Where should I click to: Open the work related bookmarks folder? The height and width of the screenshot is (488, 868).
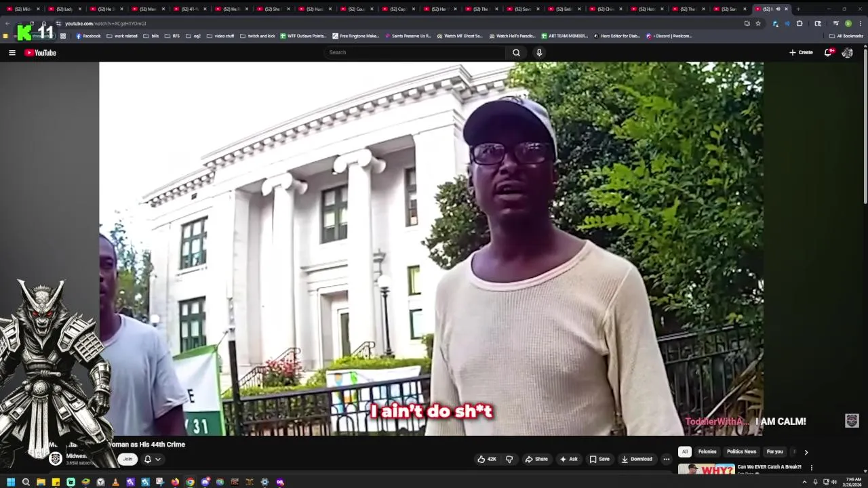[x=122, y=36]
